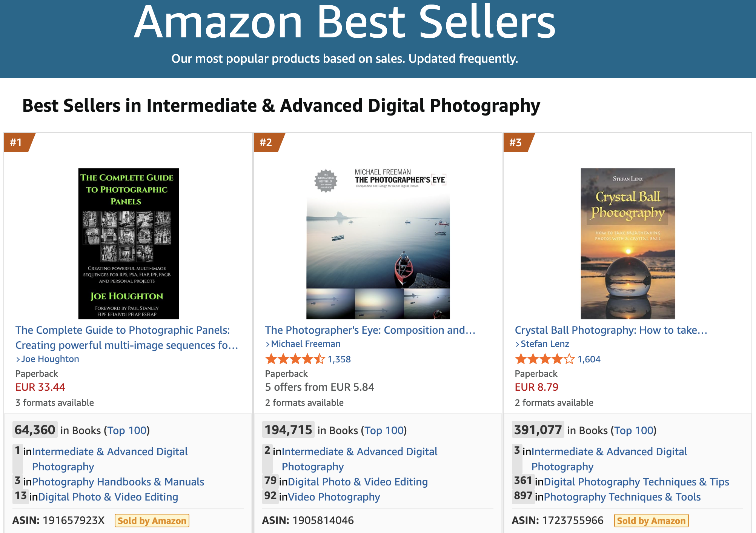Open Digital Photography Techniques & Tips category

[636, 482]
